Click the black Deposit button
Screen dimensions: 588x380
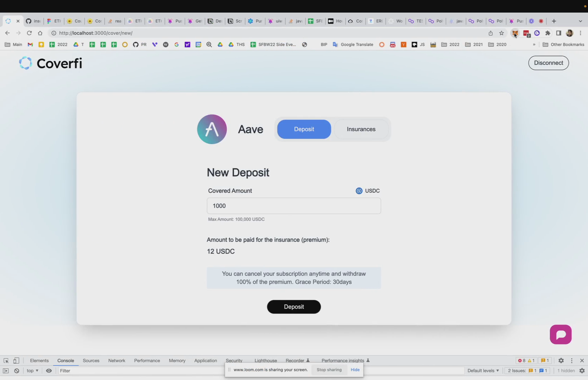(x=294, y=307)
